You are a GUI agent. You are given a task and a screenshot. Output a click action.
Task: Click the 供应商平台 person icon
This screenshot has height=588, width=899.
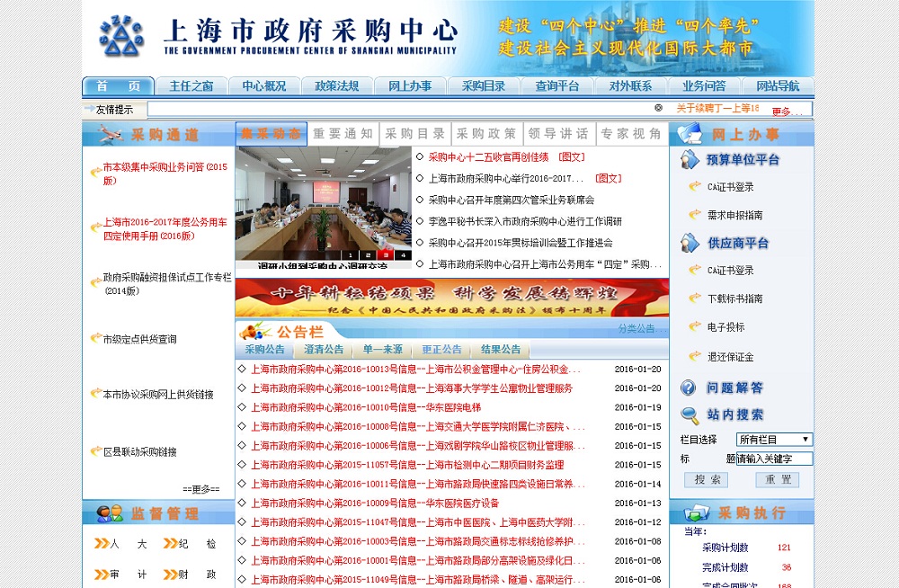click(690, 244)
